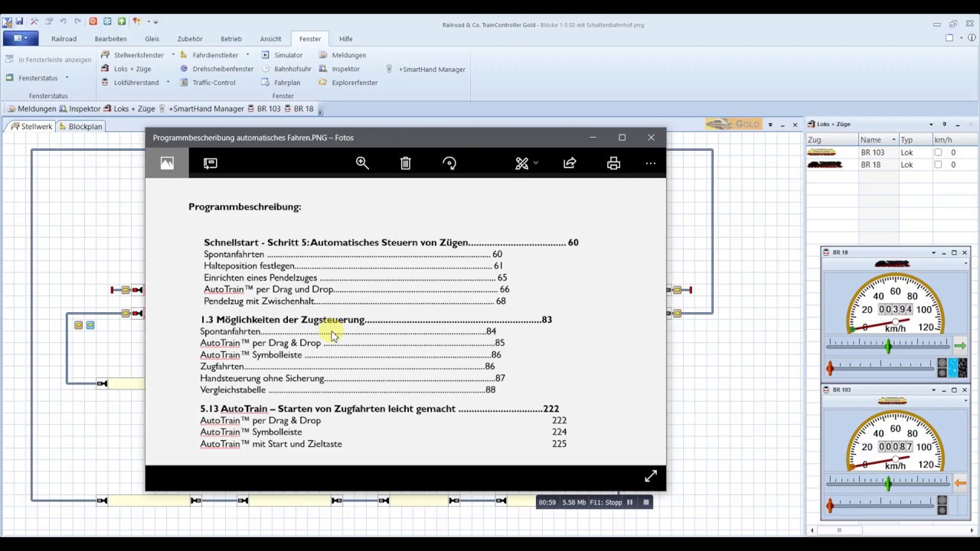Open the Betrieb ribbon tab

pyautogui.click(x=231, y=39)
